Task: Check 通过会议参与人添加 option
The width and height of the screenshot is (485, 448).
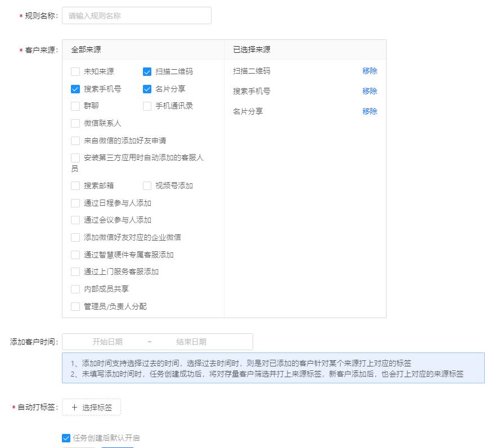Action: [75, 220]
